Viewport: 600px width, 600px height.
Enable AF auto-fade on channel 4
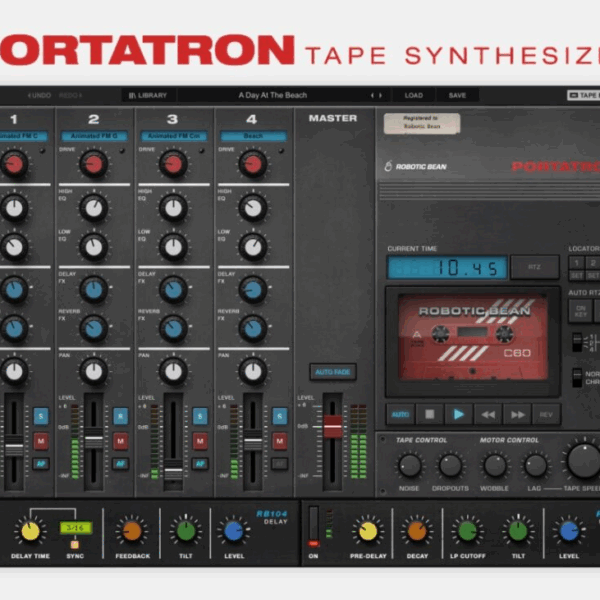[280, 464]
